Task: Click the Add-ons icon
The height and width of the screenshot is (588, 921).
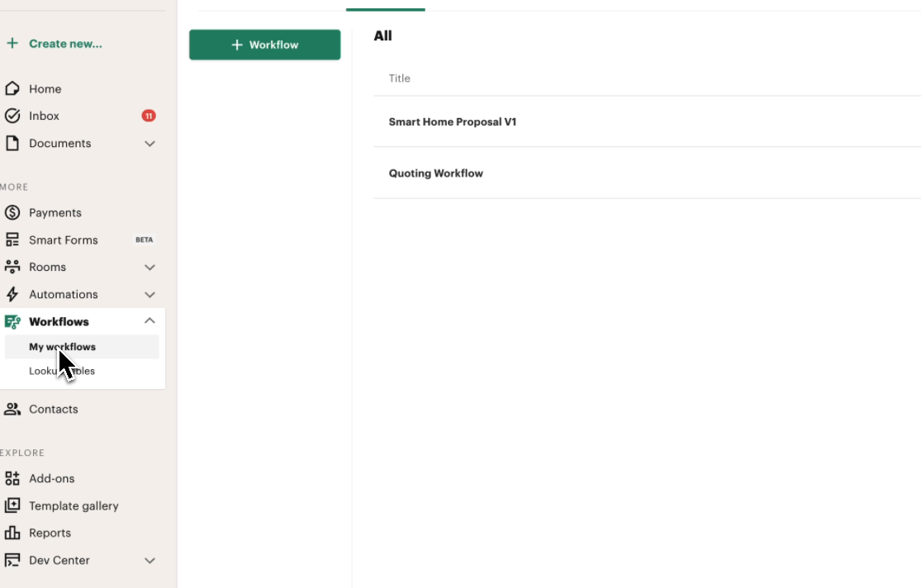Action: pyautogui.click(x=12, y=478)
